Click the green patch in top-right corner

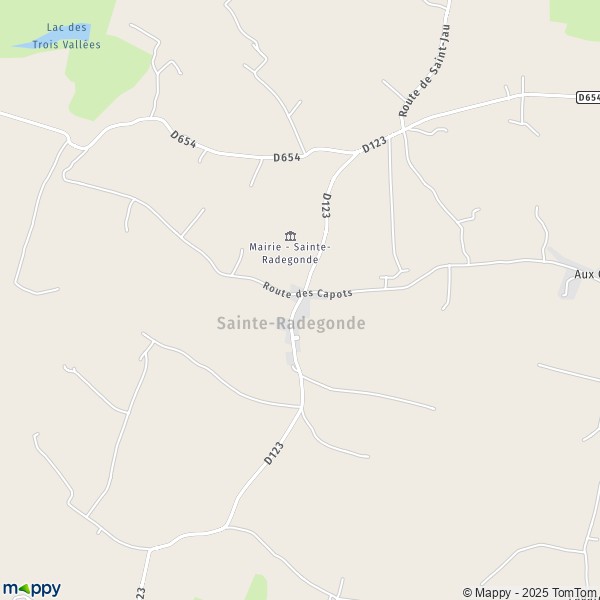[575, 17]
